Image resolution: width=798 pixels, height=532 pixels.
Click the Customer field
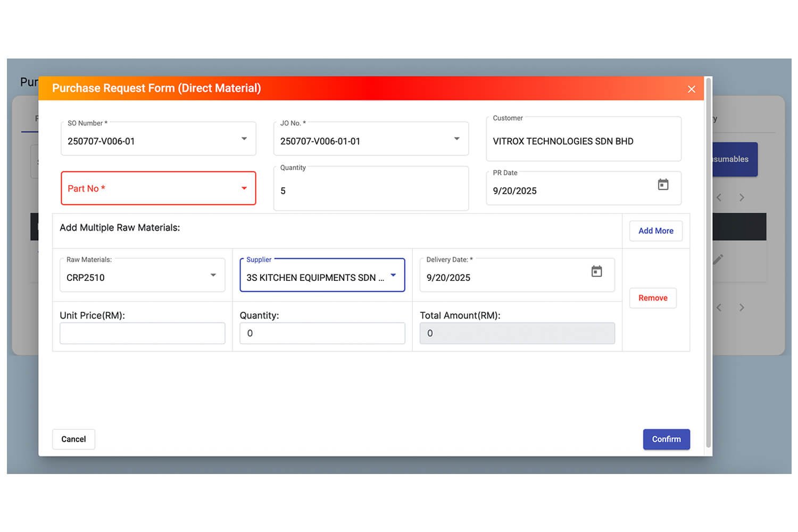click(x=583, y=141)
